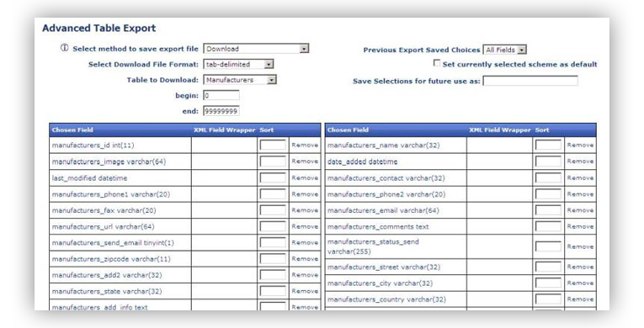Remove the manufacturers_zipcode field
The image size is (644, 328).
pyautogui.click(x=305, y=259)
